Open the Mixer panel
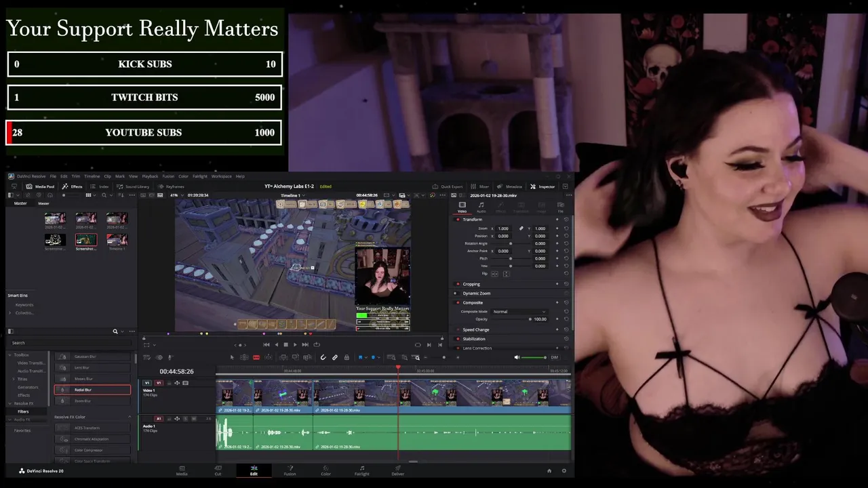The height and width of the screenshot is (488, 868). click(x=481, y=186)
